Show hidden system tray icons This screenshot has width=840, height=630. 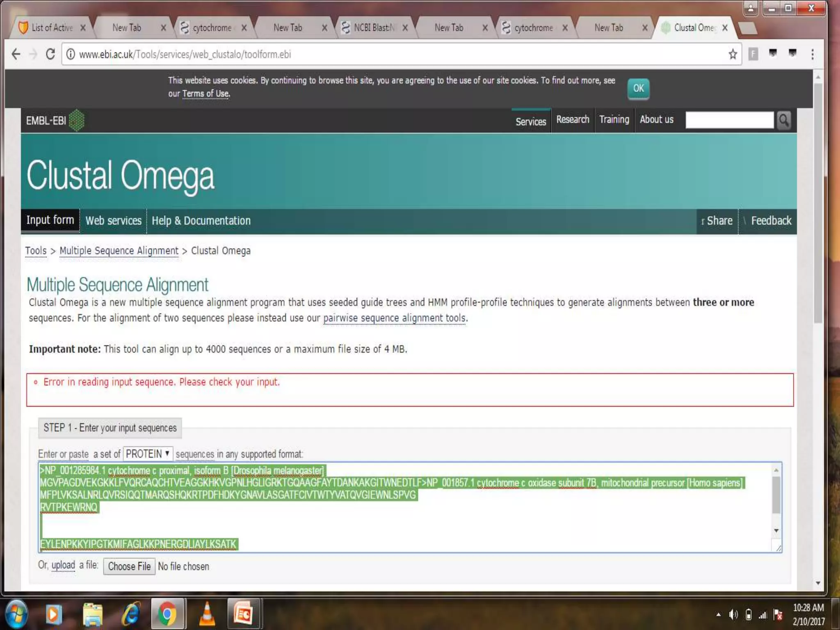pos(718,614)
